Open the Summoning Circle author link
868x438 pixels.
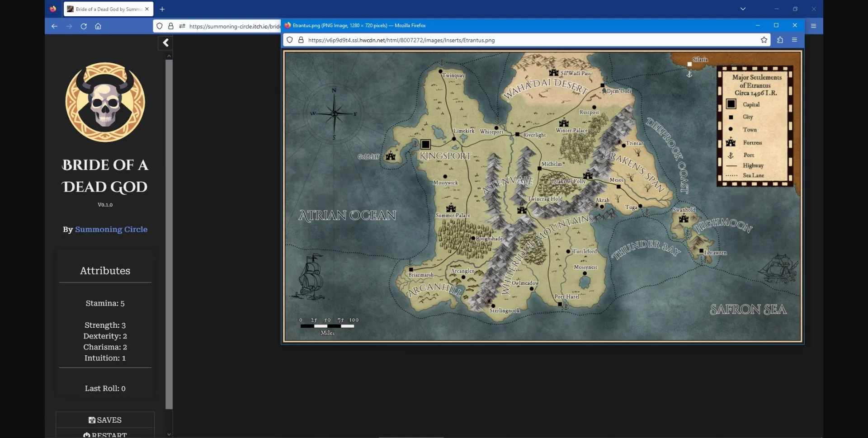111,229
